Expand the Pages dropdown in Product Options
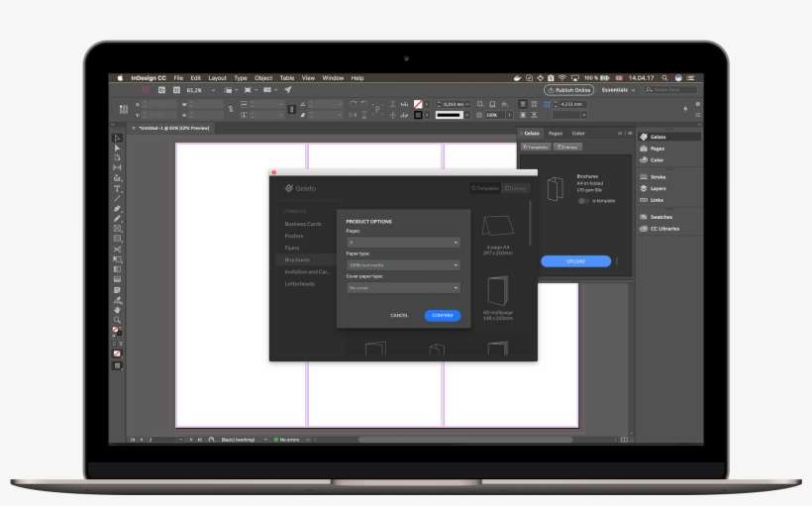 click(402, 242)
